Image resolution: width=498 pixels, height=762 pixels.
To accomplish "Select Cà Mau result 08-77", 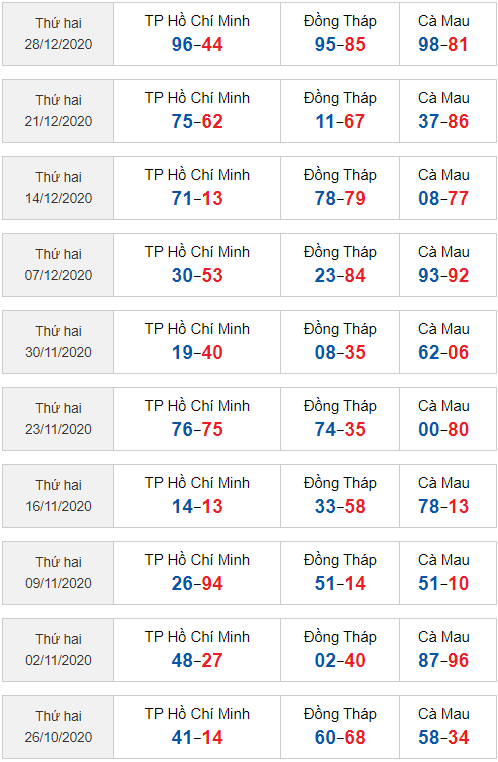I will [444, 198].
